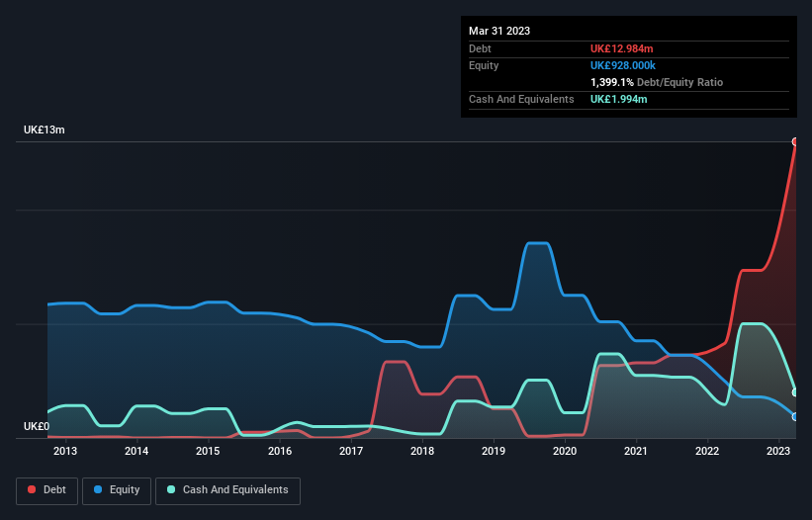Click the 2013 x-axis label
Viewport: 812px width, 520px height.
pos(65,451)
